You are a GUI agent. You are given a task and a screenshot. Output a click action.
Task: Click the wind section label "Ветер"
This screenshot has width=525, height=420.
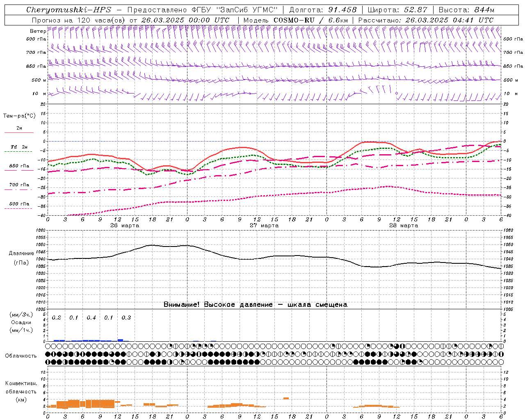click(38, 31)
